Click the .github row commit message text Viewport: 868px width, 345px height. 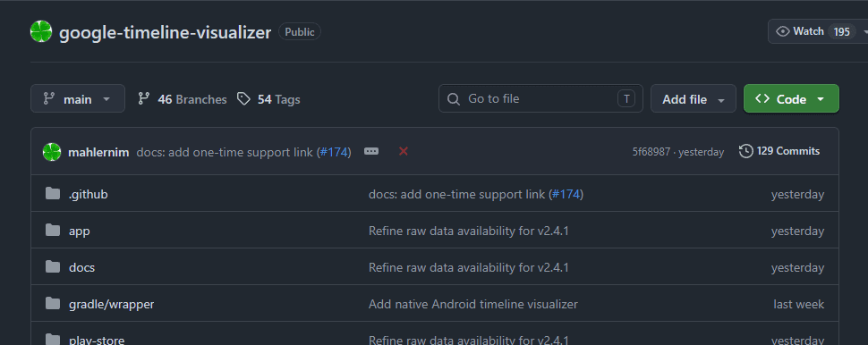pyautogui.click(x=458, y=194)
